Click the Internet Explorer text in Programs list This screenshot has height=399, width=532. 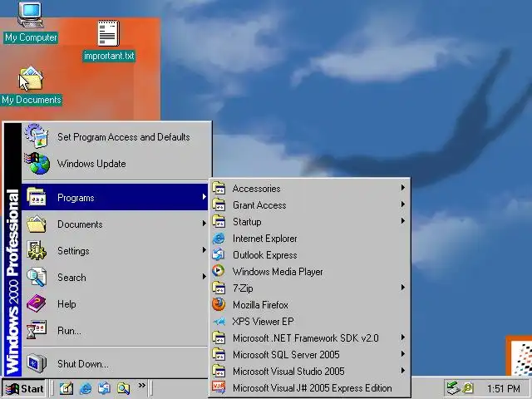click(x=264, y=239)
